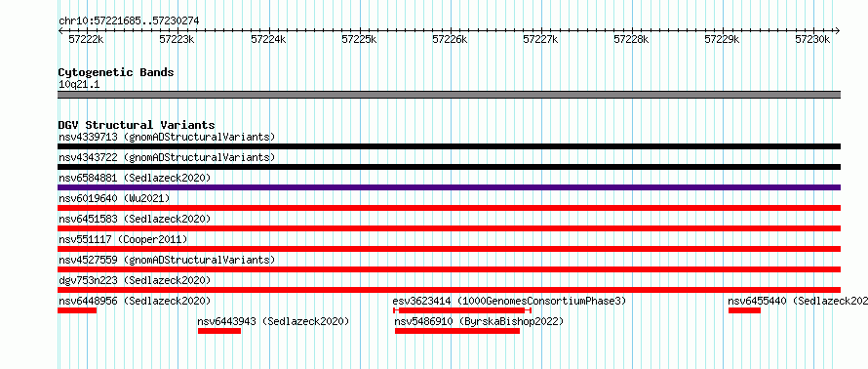The image size is (868, 369).
Task: Select the red bar under nsv5486910
Action: [457, 331]
